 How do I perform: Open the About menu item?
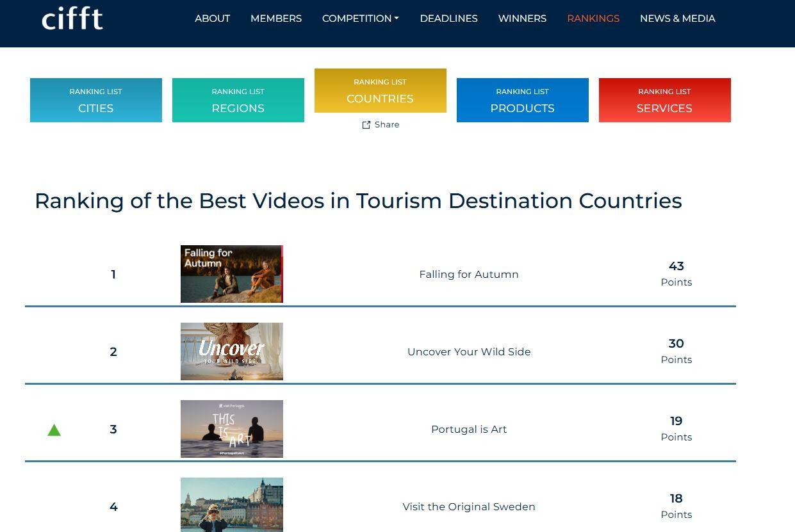tap(212, 19)
